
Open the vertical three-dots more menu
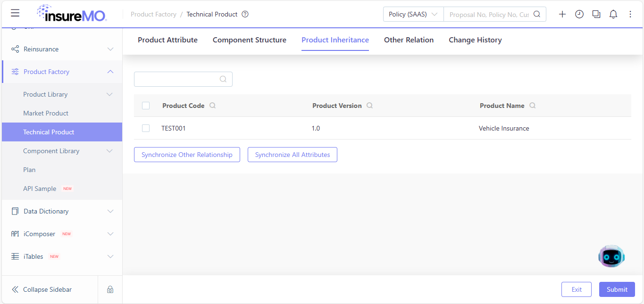click(630, 14)
